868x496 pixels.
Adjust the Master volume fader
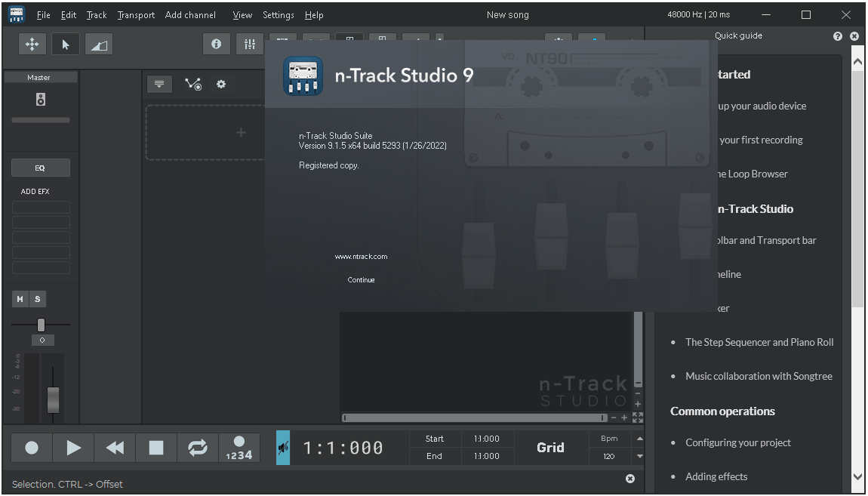click(53, 399)
